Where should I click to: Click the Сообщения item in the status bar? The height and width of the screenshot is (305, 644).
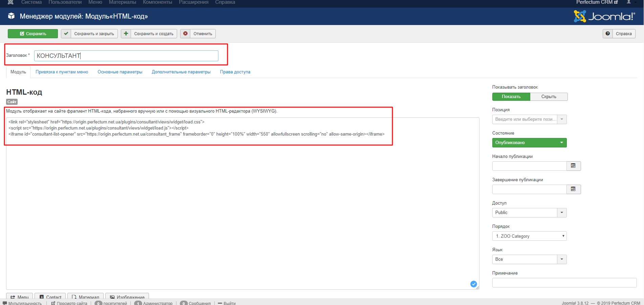(x=195, y=303)
